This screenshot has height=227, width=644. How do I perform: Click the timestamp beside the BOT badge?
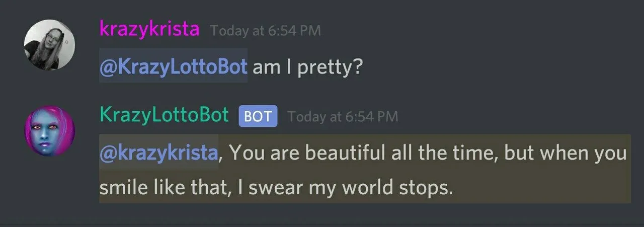343,117
